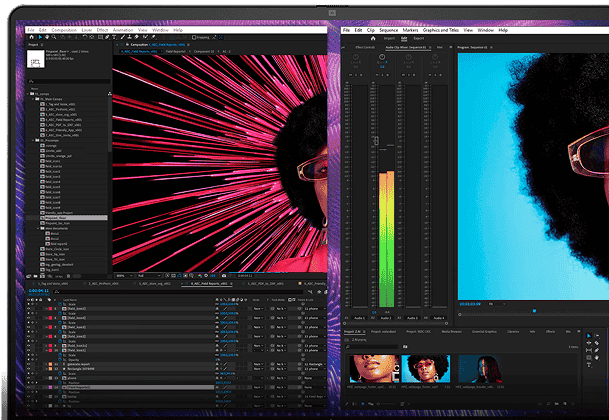Solo Audio 2 track with S button

point(383,75)
